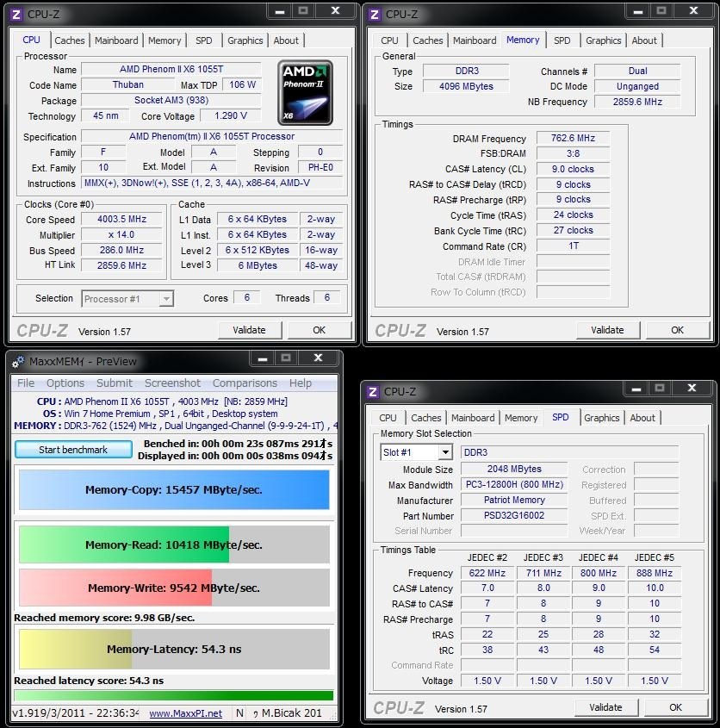Image resolution: width=720 pixels, height=728 pixels.
Task: Validate results in the SPD window
Action: (x=606, y=706)
